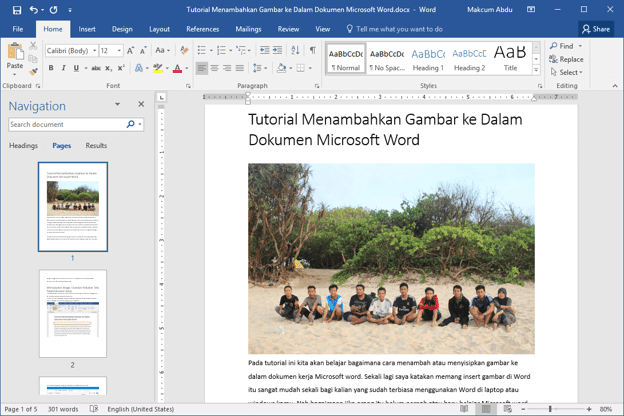
Task: Switch to Web Layout view
Action: (507, 409)
